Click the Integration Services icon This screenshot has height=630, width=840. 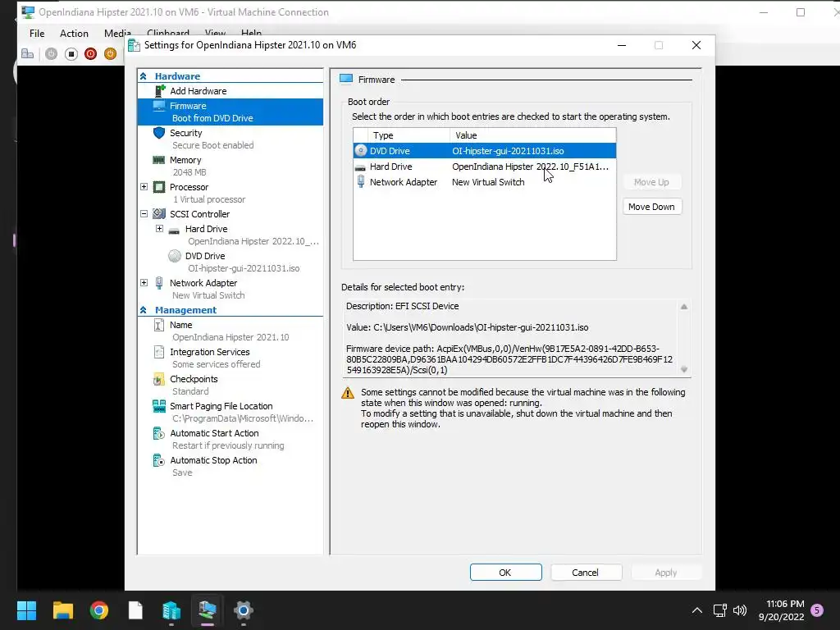click(x=159, y=351)
